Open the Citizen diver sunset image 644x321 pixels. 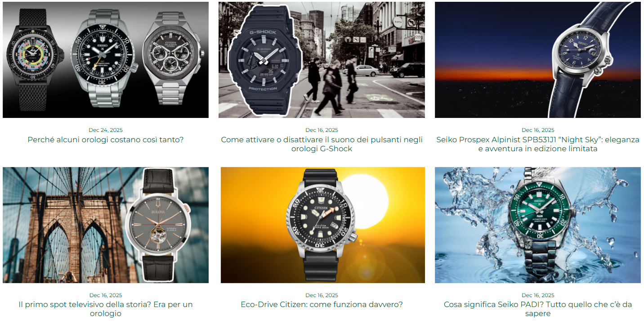[323, 225]
